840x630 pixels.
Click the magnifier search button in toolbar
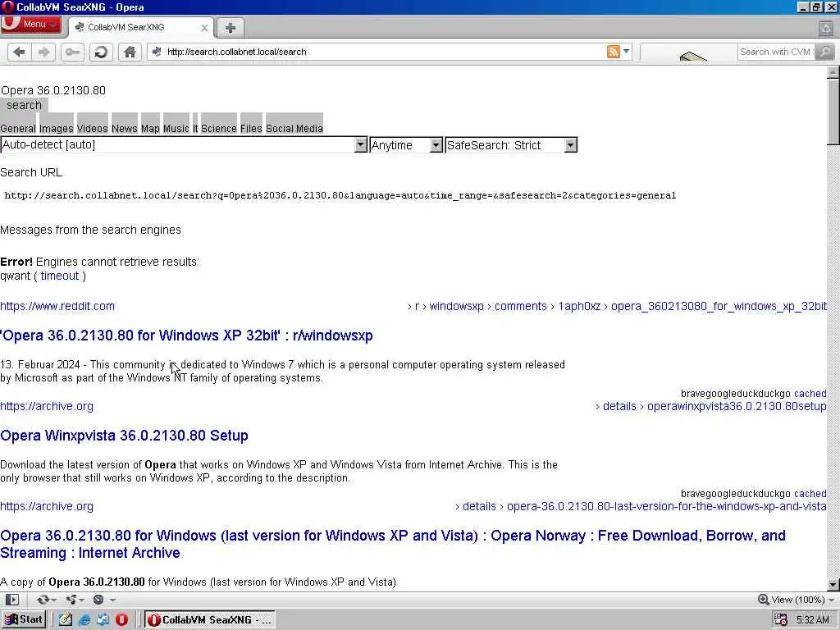tap(825, 52)
